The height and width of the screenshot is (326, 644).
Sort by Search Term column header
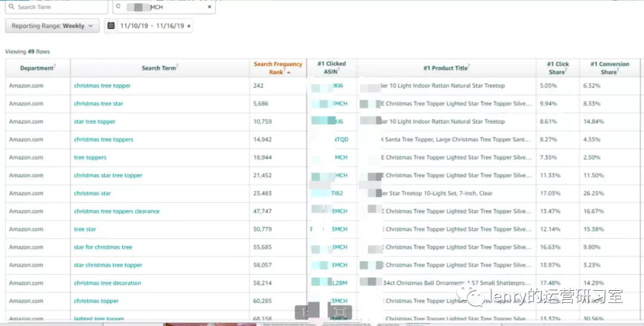coord(160,68)
